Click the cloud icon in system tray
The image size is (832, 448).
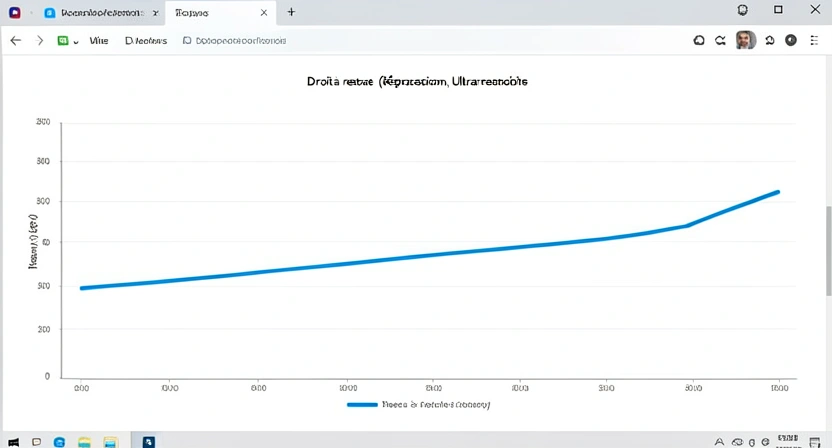click(738, 442)
